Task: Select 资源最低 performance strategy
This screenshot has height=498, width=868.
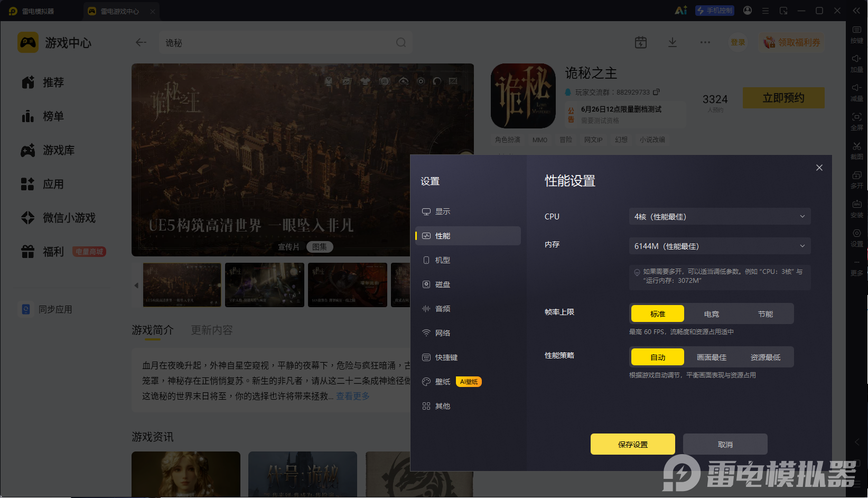Action: 766,357
